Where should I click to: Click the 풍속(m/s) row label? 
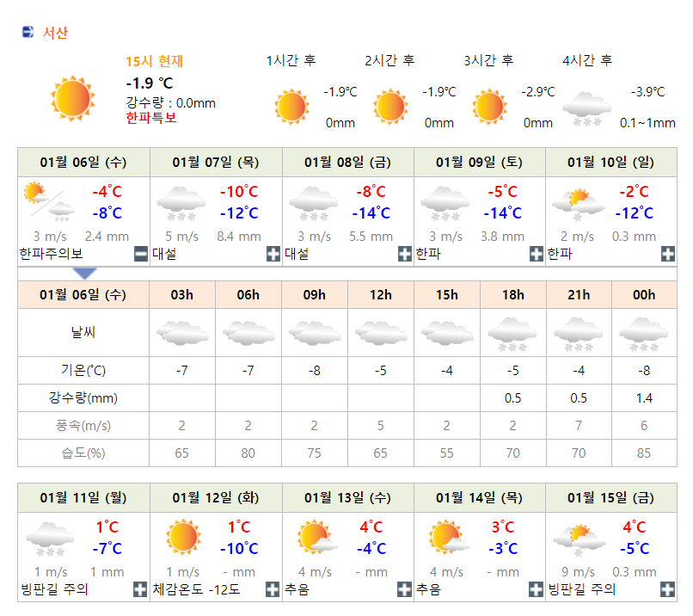(x=83, y=426)
